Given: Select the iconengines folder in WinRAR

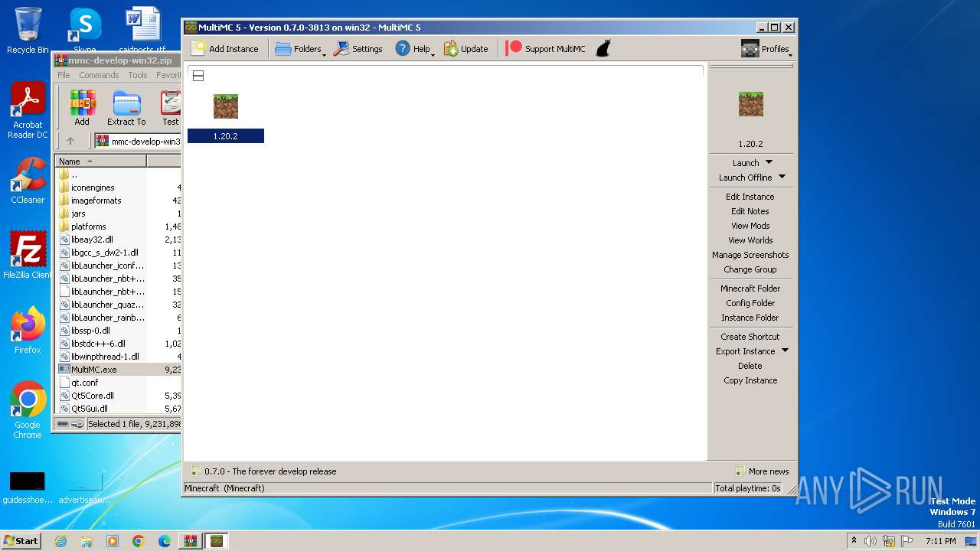Looking at the screenshot, I should (93, 187).
